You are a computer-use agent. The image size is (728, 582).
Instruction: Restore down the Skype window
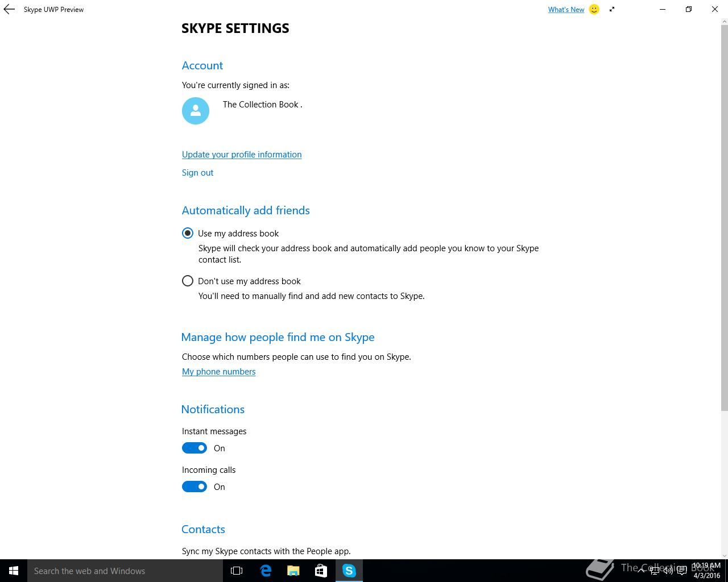(689, 9)
